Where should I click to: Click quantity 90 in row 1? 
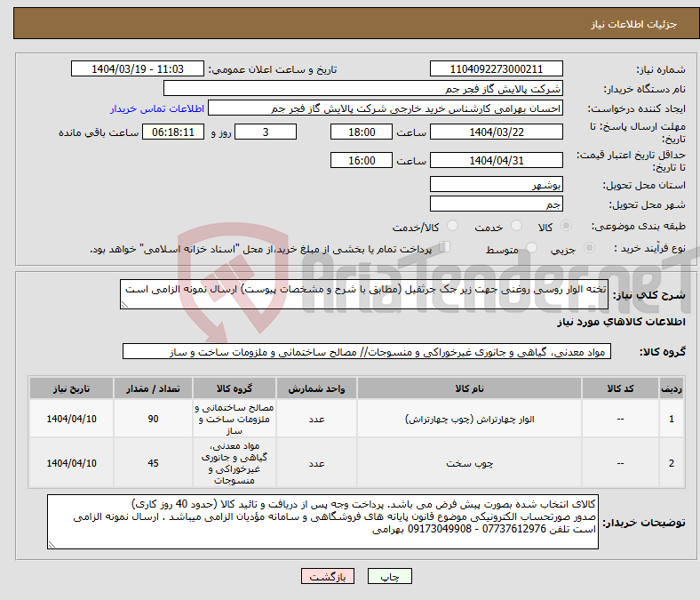(153, 419)
